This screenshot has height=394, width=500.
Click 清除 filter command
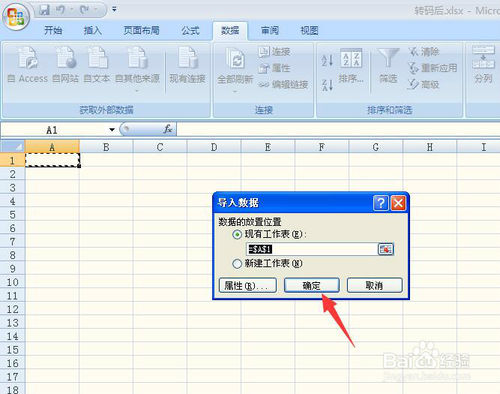[424, 52]
